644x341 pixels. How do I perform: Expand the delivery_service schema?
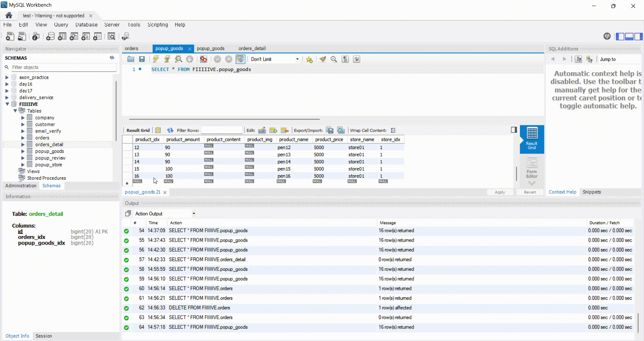7,97
